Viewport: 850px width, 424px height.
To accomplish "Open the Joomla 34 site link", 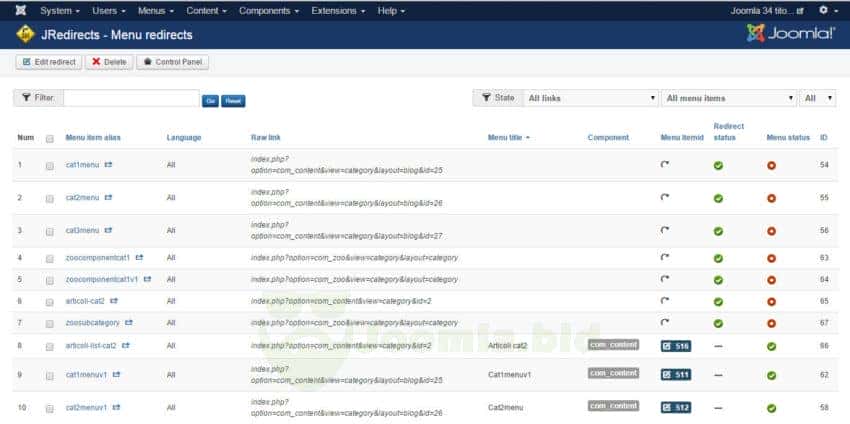I will [767, 11].
